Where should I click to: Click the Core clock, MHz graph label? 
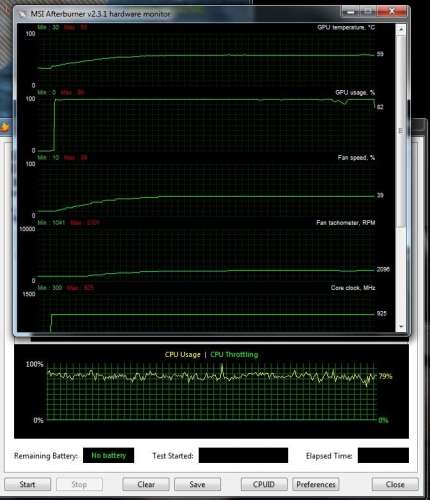click(x=353, y=288)
